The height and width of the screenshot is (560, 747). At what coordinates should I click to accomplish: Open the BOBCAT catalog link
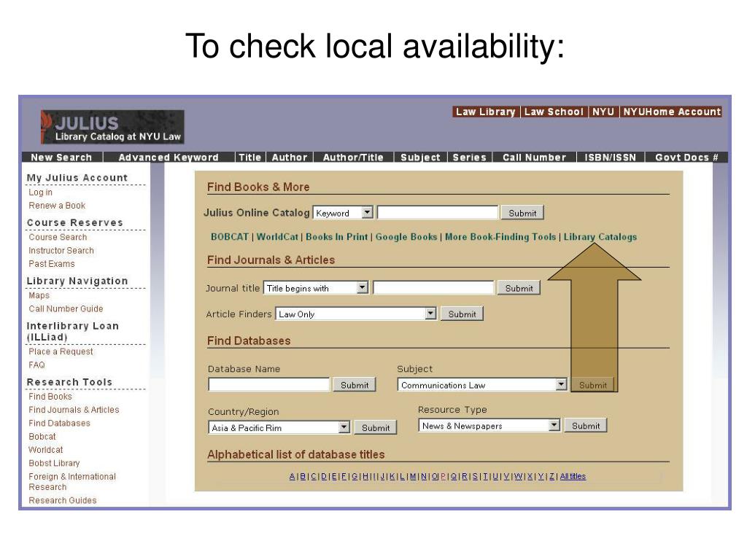tap(230, 237)
